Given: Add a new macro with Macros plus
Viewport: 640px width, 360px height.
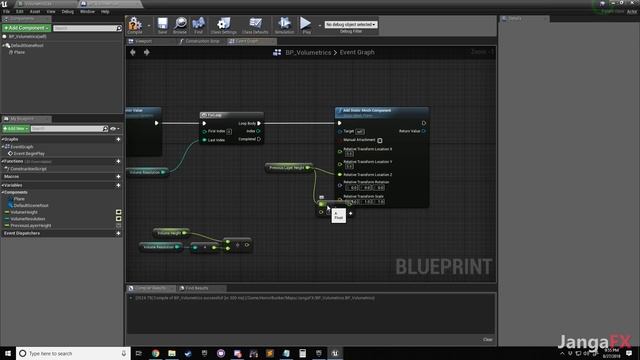Looking at the screenshot, I should pyautogui.click(x=118, y=176).
